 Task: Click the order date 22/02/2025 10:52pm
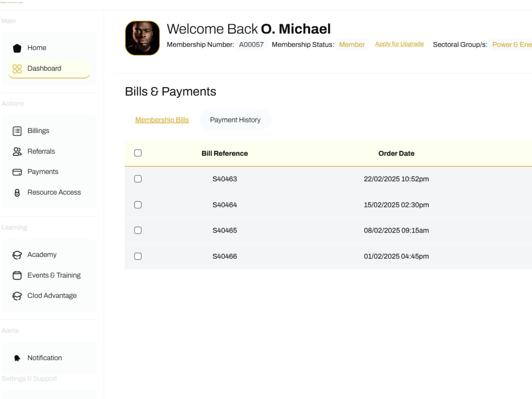[x=396, y=179]
